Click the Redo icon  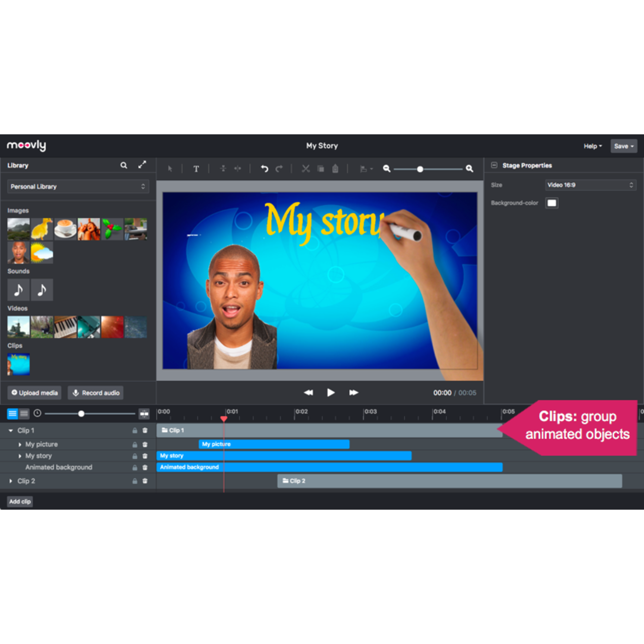[279, 169]
